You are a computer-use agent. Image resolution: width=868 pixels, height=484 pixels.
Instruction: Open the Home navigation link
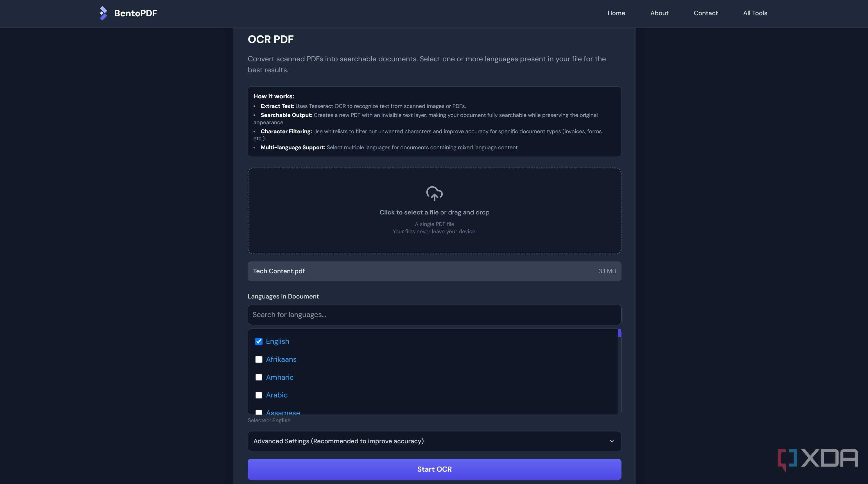pos(616,13)
